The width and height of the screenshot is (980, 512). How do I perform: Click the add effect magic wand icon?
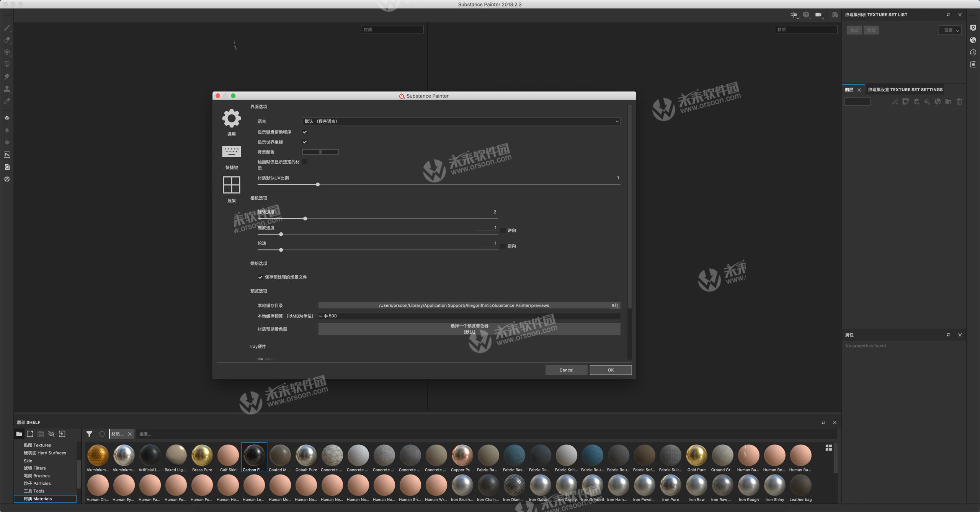895,101
